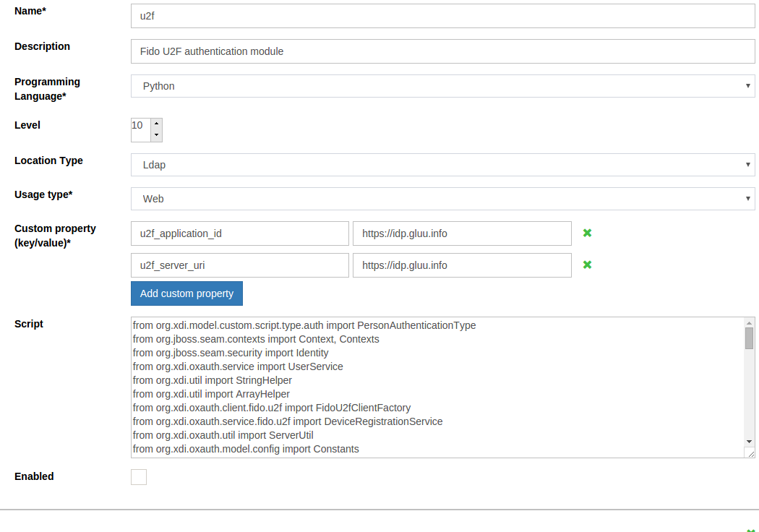
Task: Click into the Description text field
Action: point(442,51)
